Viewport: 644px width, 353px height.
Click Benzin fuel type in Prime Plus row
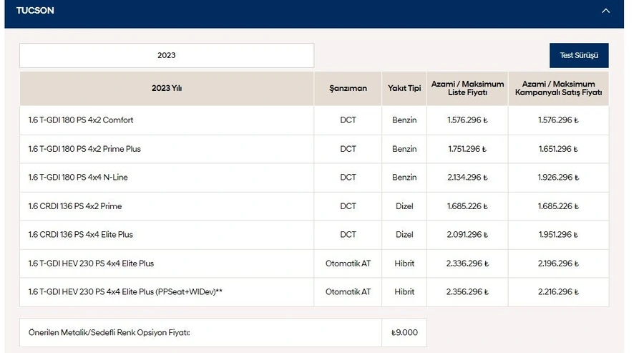coord(404,149)
